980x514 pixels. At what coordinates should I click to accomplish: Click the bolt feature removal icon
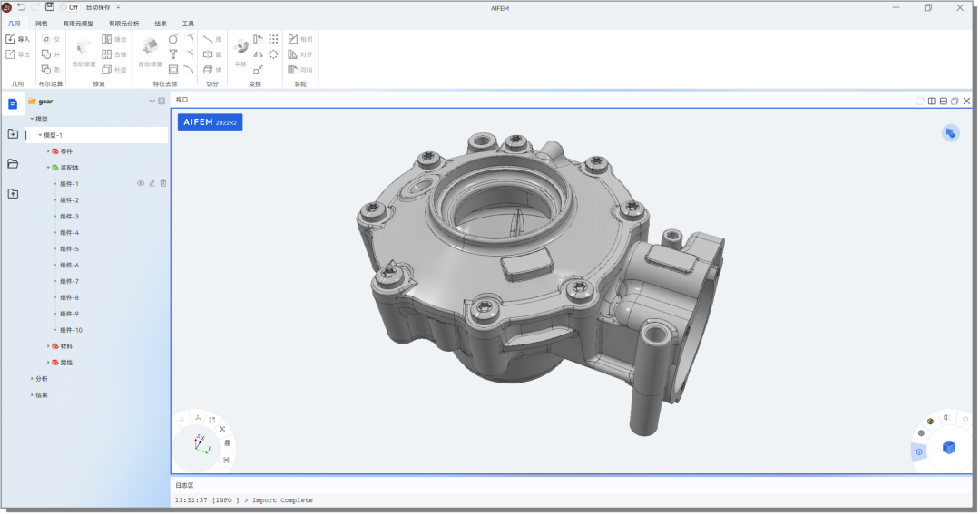(x=173, y=54)
